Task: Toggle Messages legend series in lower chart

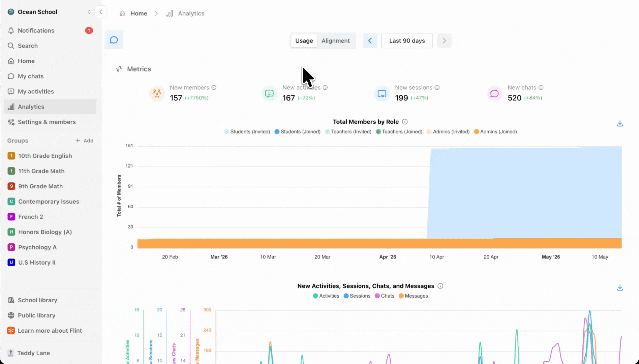Action: tap(413, 296)
